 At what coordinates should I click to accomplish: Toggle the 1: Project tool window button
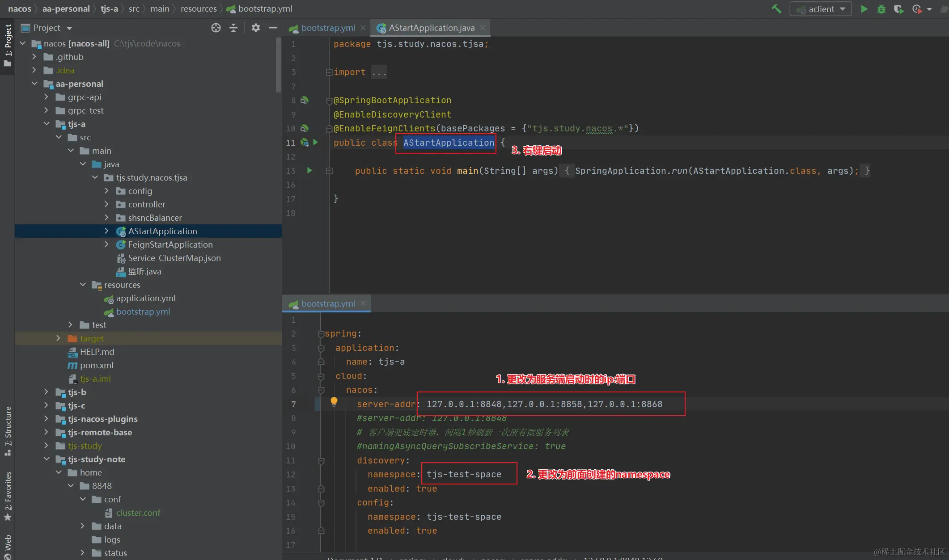(8, 45)
